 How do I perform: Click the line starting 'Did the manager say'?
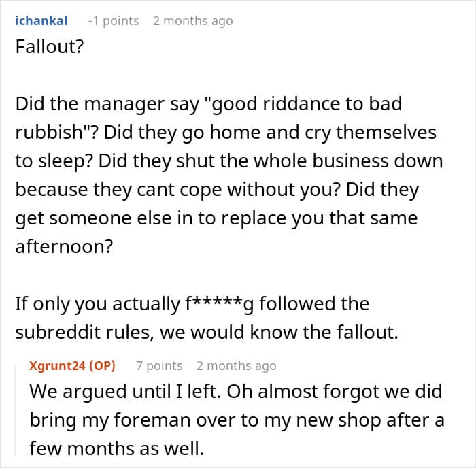tap(208, 104)
